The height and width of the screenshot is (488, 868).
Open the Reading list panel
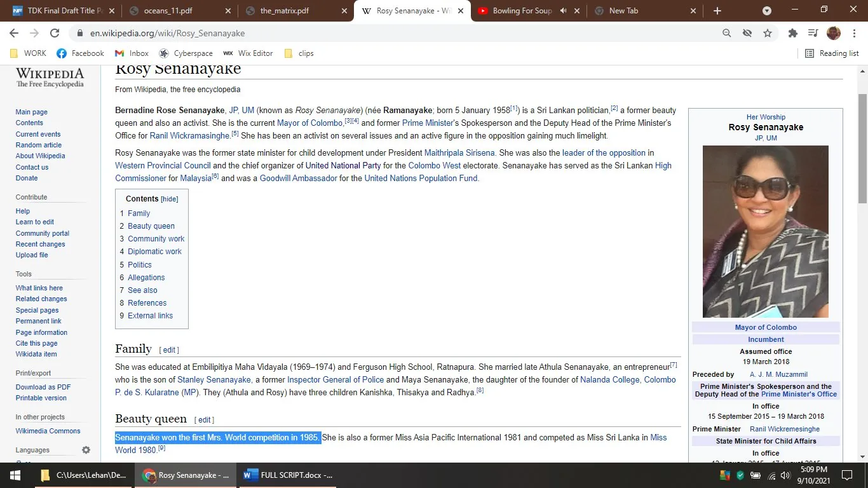point(831,53)
